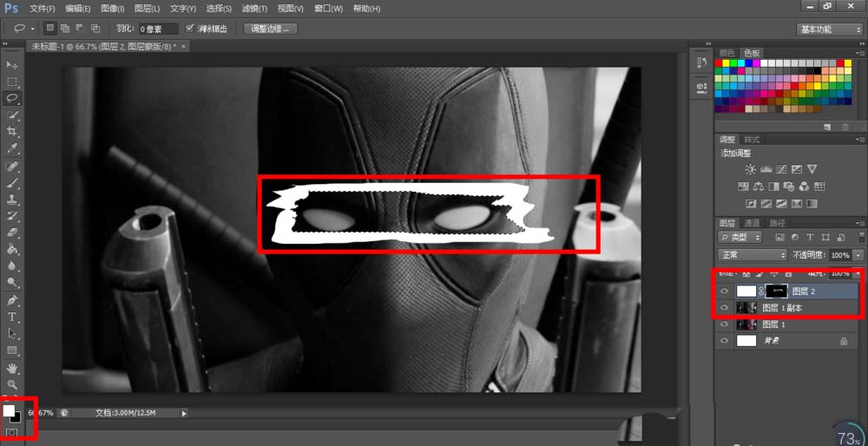Switch to the 路径 tab

(x=777, y=223)
